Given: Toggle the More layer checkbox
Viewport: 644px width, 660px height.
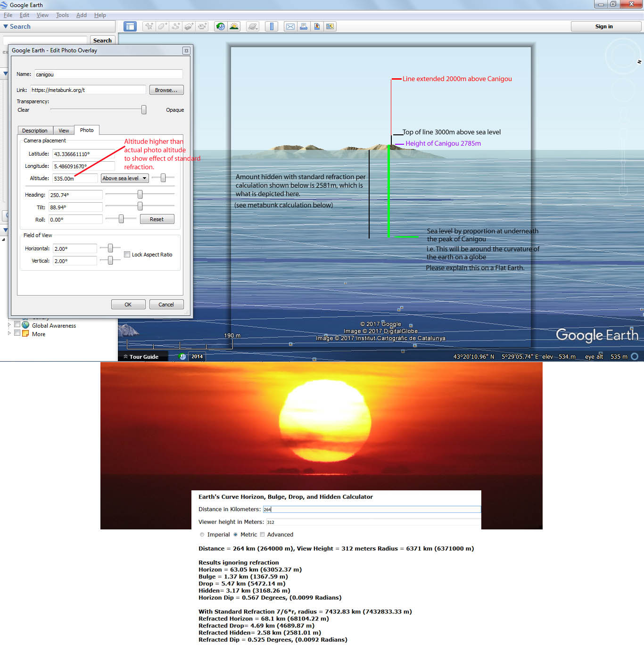Looking at the screenshot, I should 17,333.
